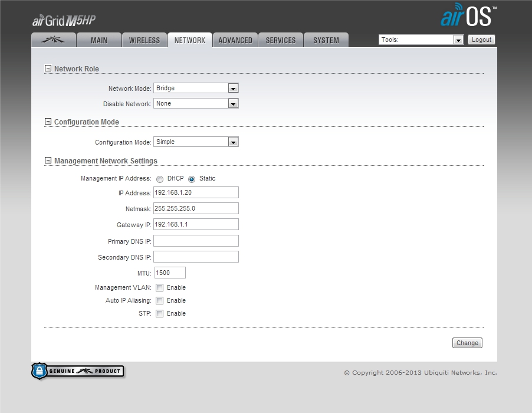Viewport: 532px width, 413px height.
Task: Click the Management IP Address label
Action: tap(116, 179)
